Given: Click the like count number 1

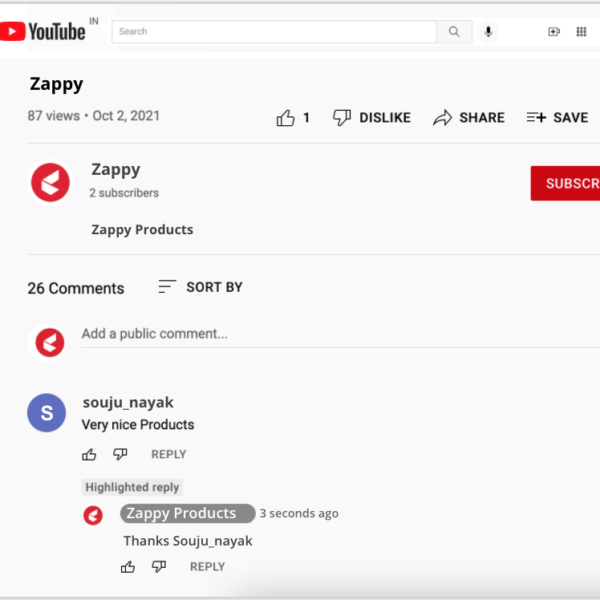Looking at the screenshot, I should 306,117.
